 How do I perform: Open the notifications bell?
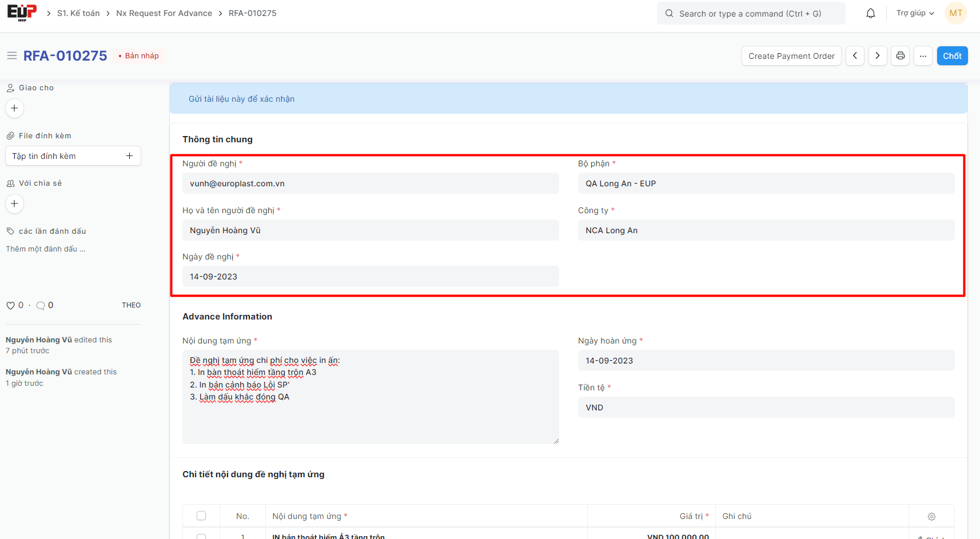point(870,13)
